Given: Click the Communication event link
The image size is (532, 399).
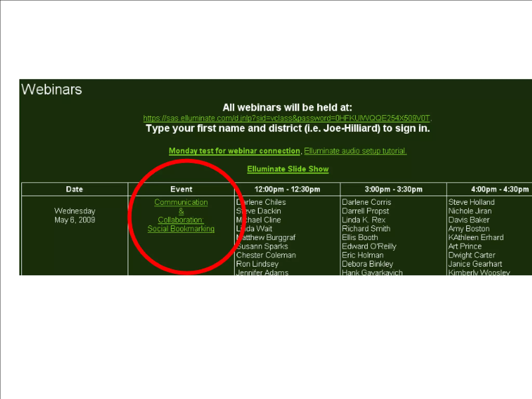Looking at the screenshot, I should 181,202.
